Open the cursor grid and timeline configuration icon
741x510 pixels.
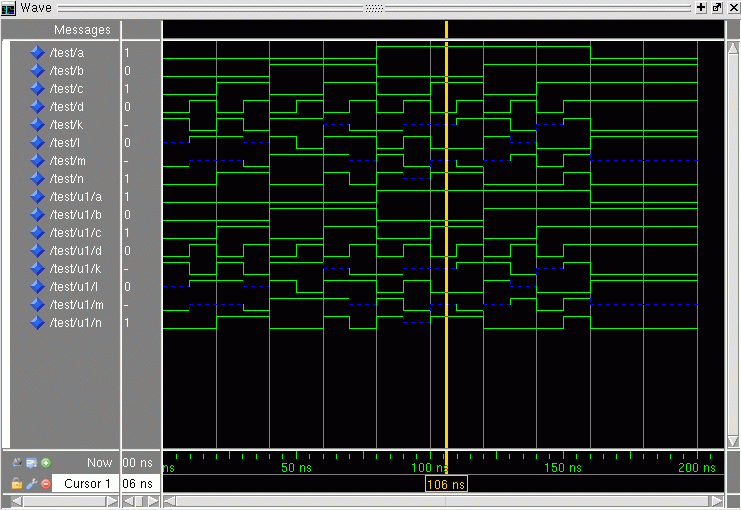tap(32, 463)
